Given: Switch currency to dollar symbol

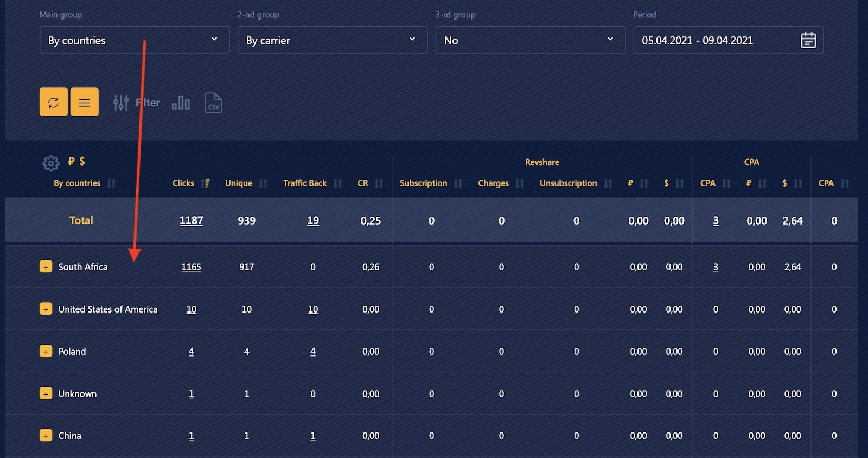Looking at the screenshot, I should [x=82, y=161].
